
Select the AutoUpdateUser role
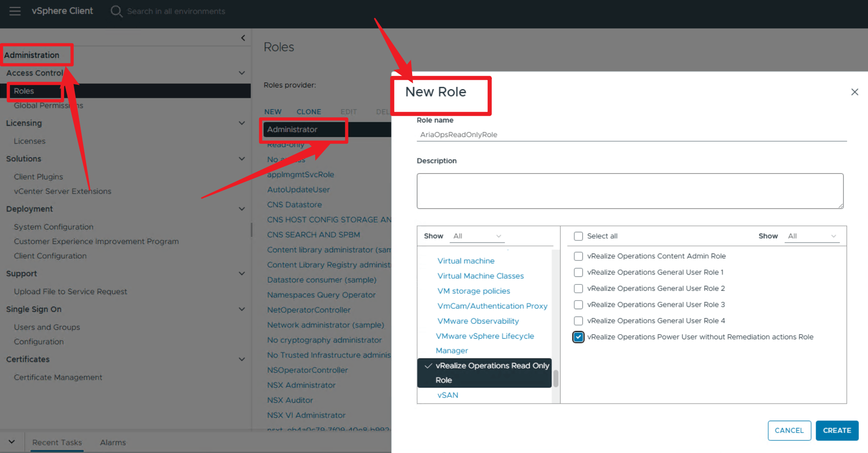(298, 189)
